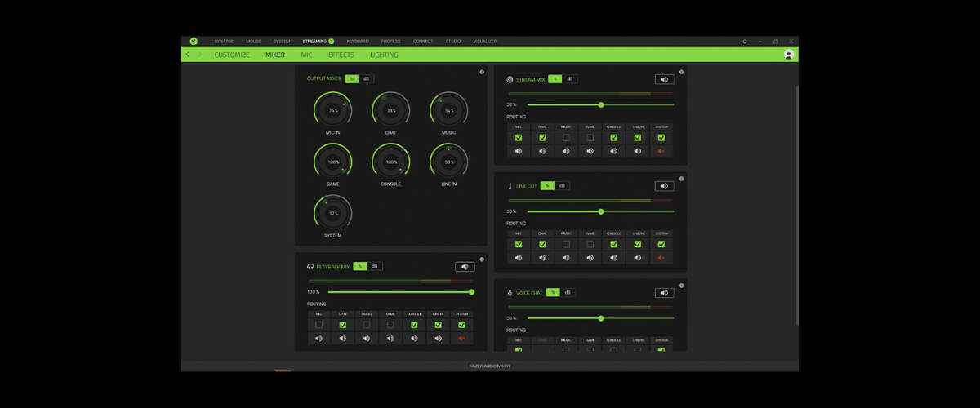
Task: Click the refresh icon in title bar
Action: [744, 41]
